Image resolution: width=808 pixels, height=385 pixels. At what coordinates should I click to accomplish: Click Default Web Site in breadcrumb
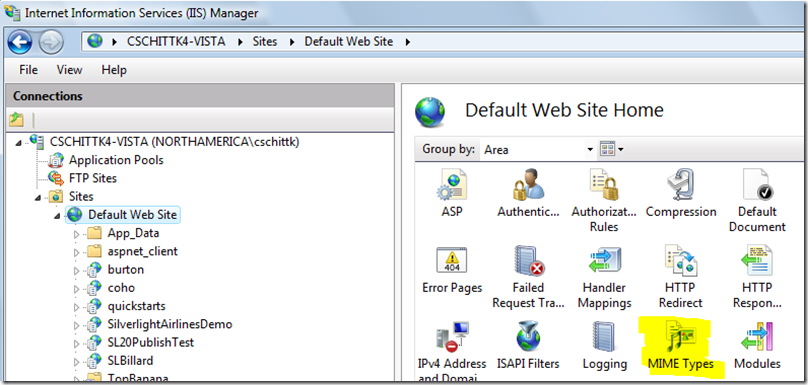point(348,42)
